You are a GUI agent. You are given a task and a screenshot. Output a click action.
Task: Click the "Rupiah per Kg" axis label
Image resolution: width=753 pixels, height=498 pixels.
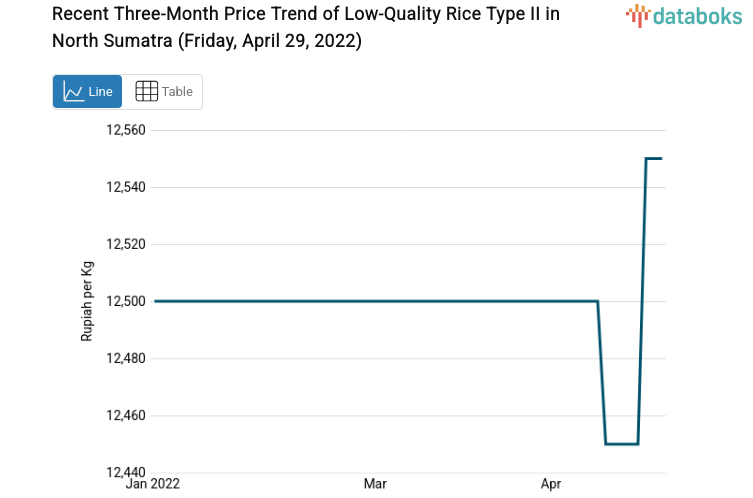point(87,301)
